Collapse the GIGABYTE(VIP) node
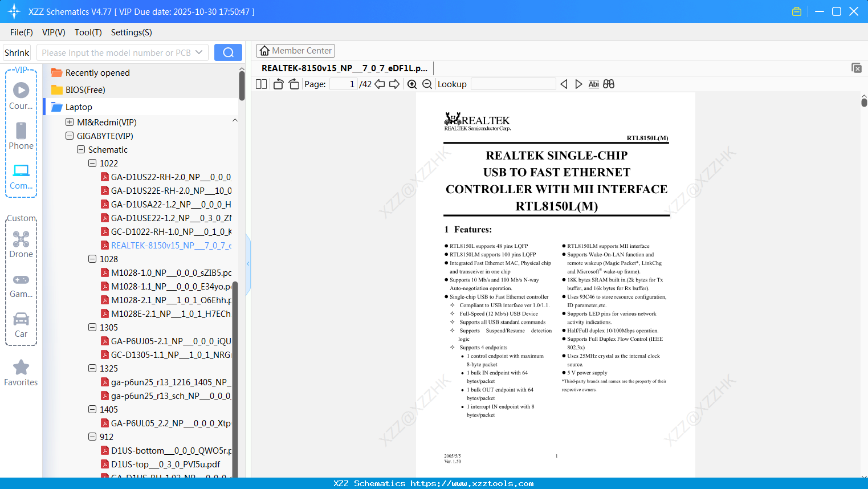 click(70, 136)
